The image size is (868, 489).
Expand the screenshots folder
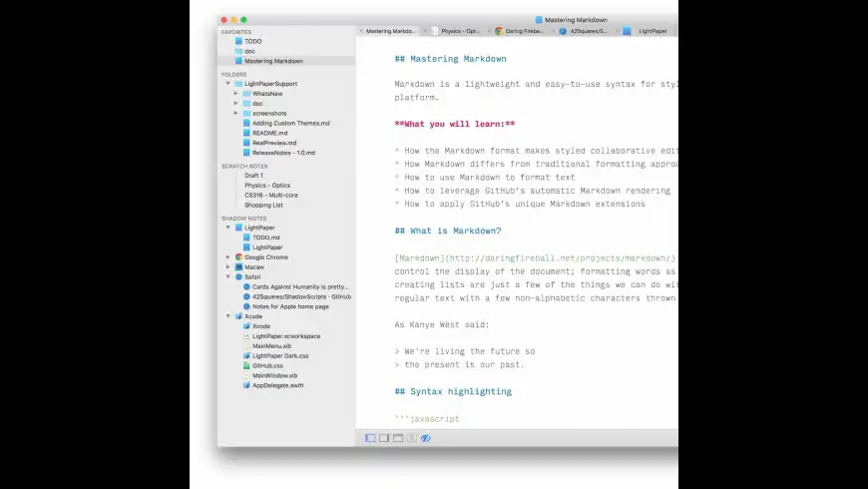[x=235, y=113]
